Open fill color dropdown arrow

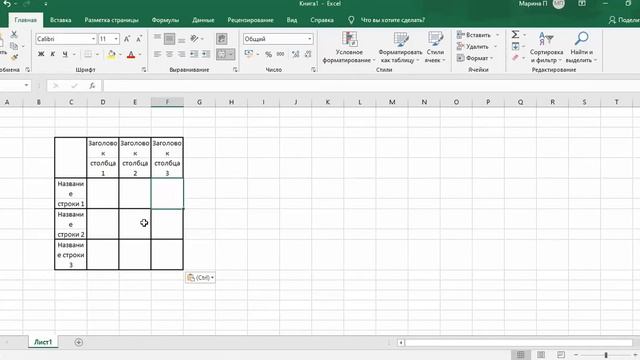click(x=120, y=54)
